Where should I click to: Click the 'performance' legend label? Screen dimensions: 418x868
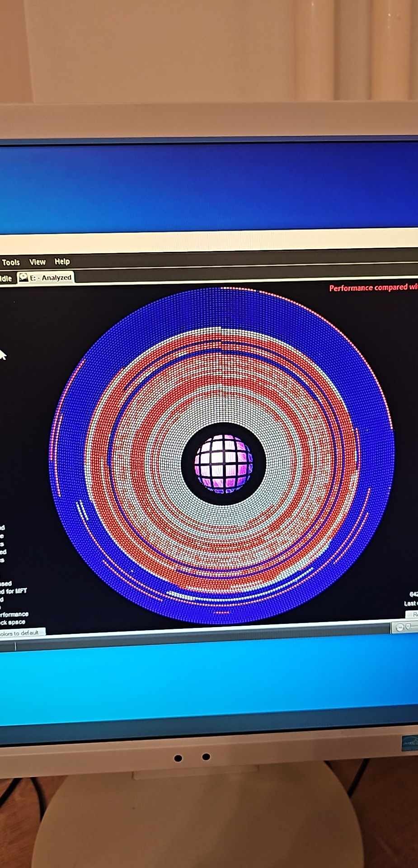[14, 614]
